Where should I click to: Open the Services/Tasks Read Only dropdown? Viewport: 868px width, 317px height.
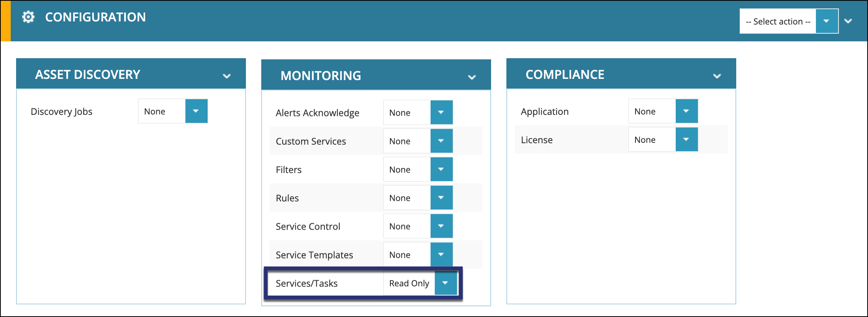[420, 283]
